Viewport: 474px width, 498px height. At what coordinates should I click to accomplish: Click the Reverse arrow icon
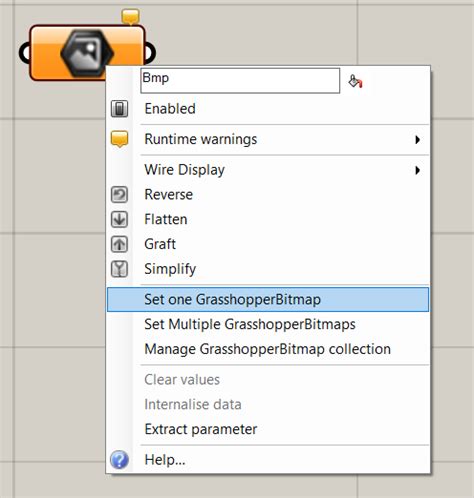119,194
